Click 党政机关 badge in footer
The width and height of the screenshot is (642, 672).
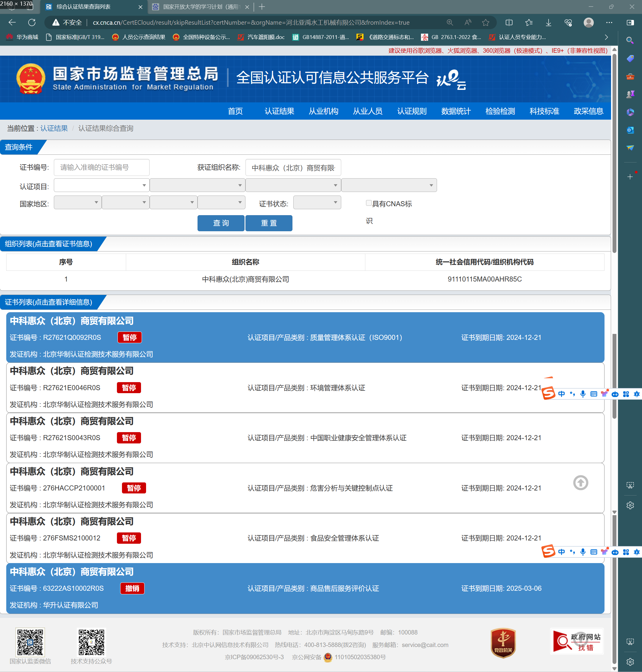click(503, 643)
